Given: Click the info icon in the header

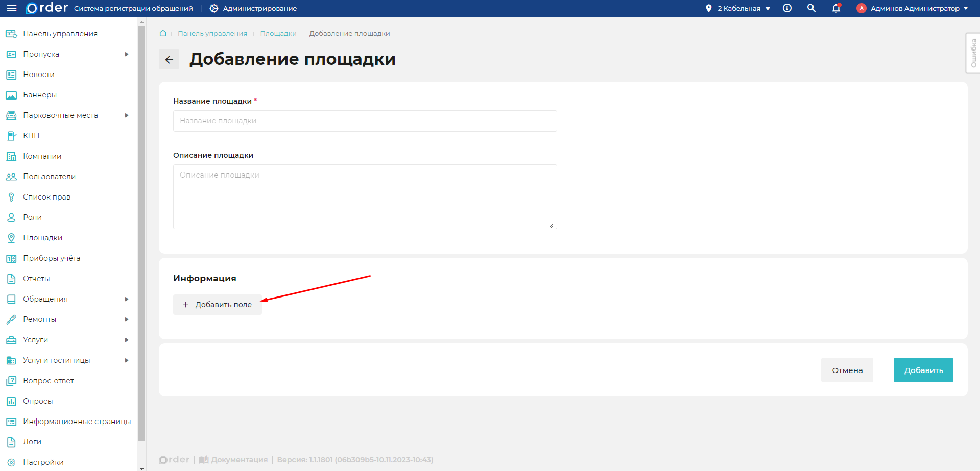Looking at the screenshot, I should tap(787, 8).
